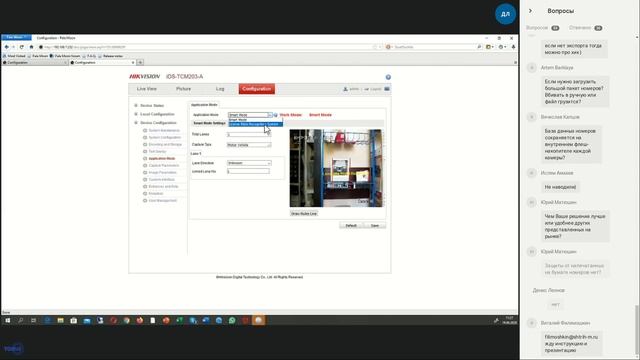Open the Windows Start menu

click(7, 320)
